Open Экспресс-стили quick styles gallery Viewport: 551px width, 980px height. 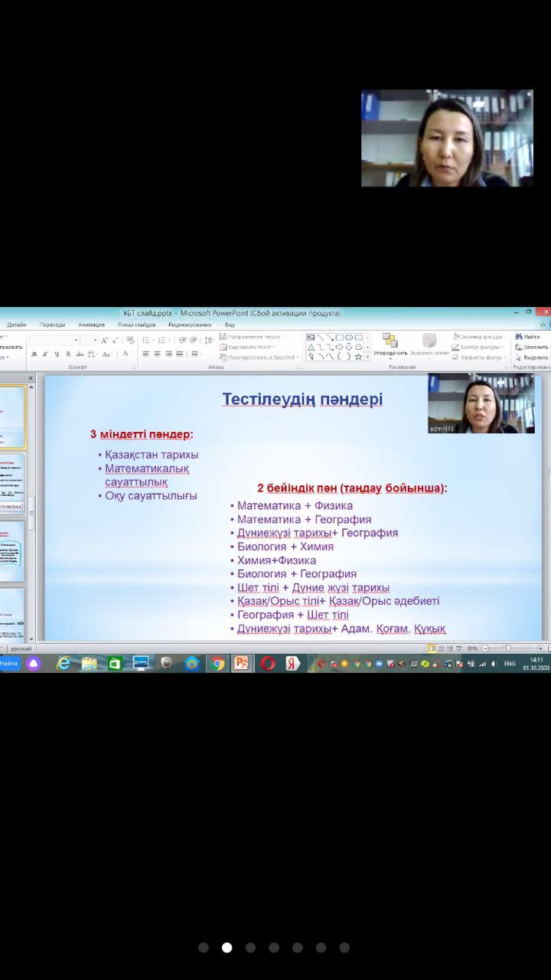click(429, 345)
